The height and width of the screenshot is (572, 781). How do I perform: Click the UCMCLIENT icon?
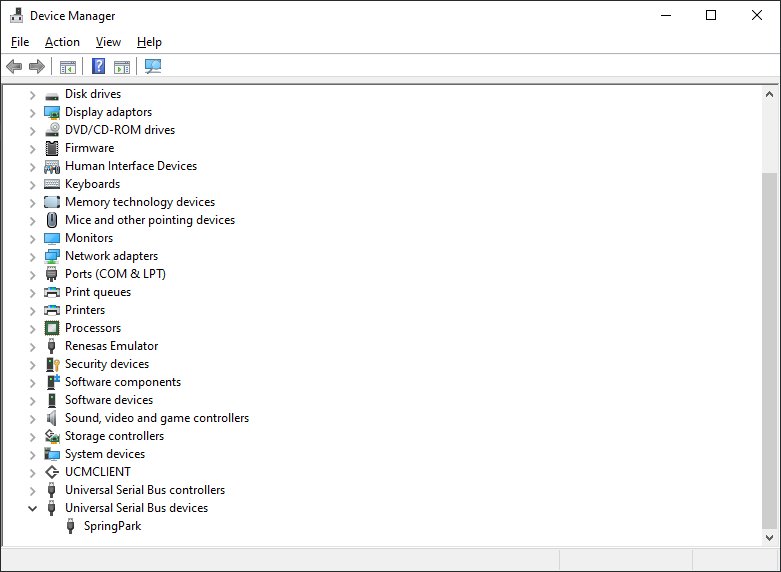52,472
